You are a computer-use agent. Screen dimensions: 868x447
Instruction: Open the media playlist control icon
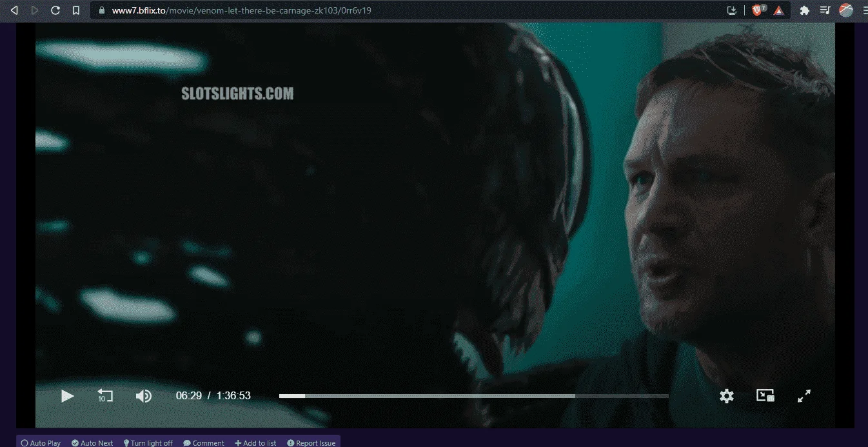click(x=825, y=10)
